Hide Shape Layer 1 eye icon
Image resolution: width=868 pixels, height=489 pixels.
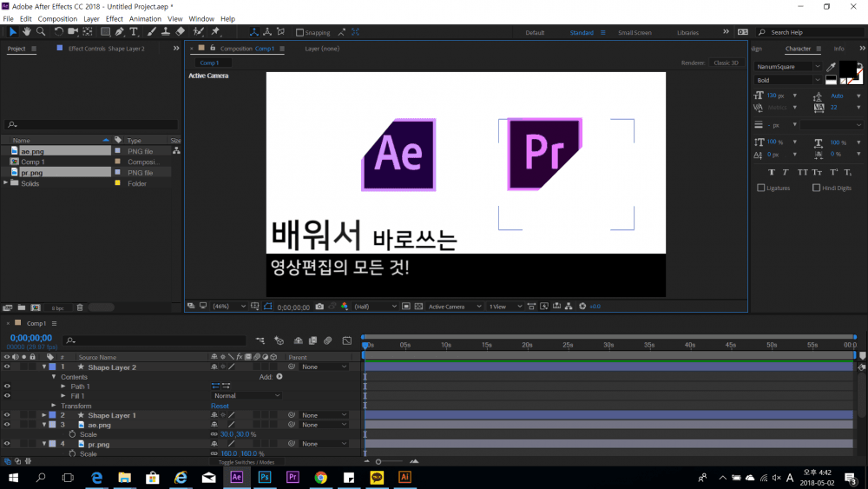(x=7, y=415)
